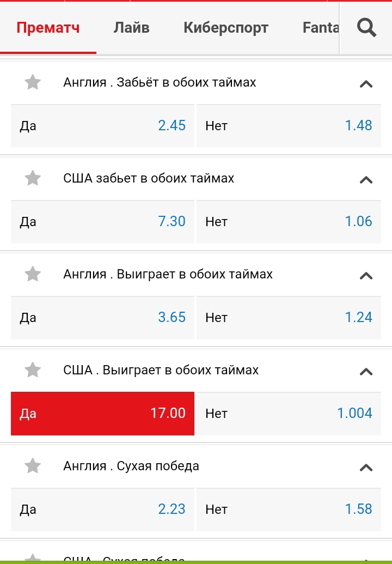The image size is (392, 564).
Task: Collapse 'Англия . Выиграет в обоих таймах' chevron
Action: click(x=366, y=276)
